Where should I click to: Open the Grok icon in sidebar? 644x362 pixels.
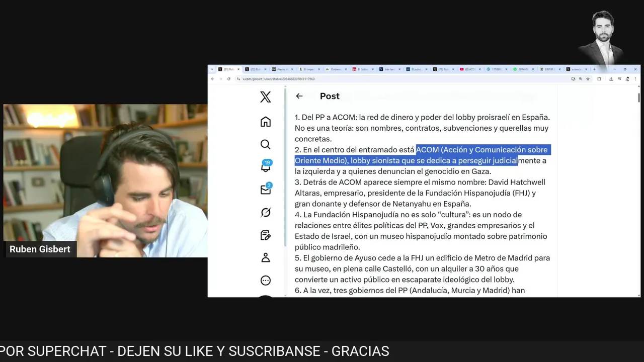click(266, 213)
